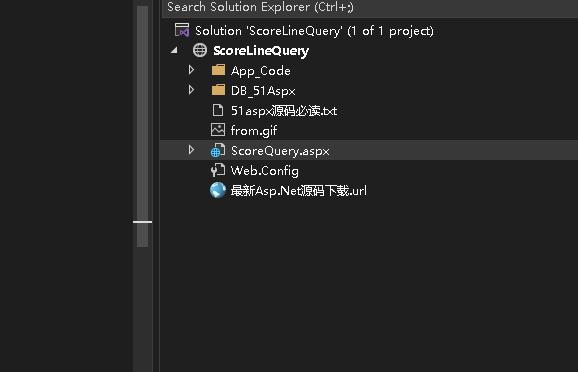
Task: Click the Web.Config wrench file icon
Action: (218, 170)
